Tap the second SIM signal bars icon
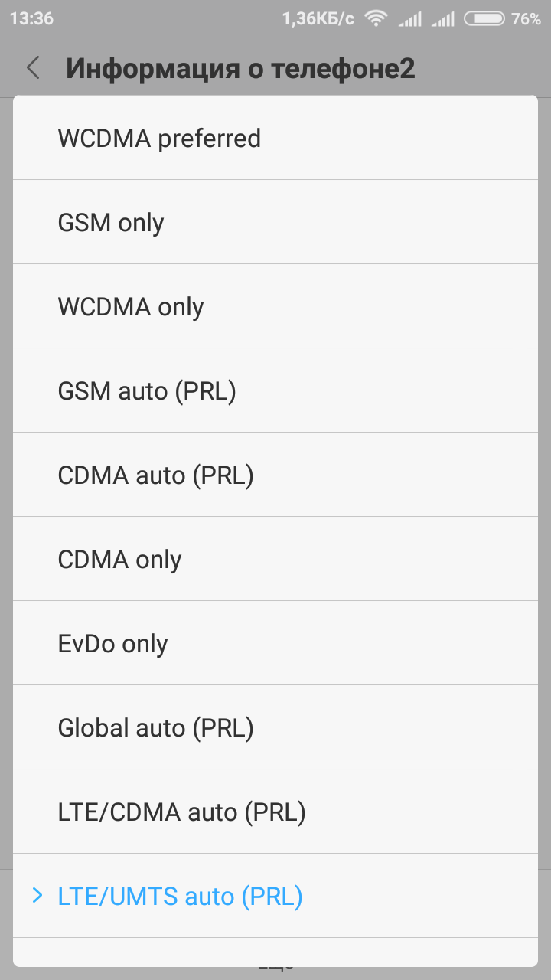551x980 pixels. 442,19
